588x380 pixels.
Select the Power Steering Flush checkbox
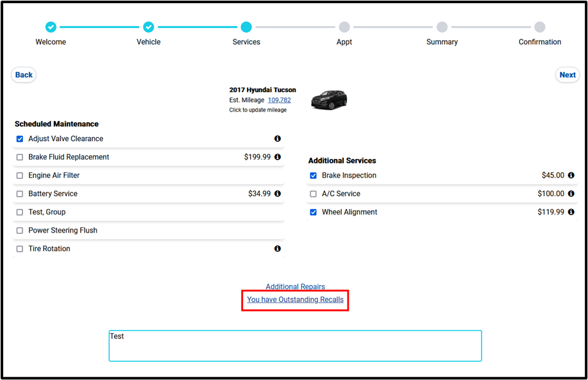pyautogui.click(x=20, y=231)
